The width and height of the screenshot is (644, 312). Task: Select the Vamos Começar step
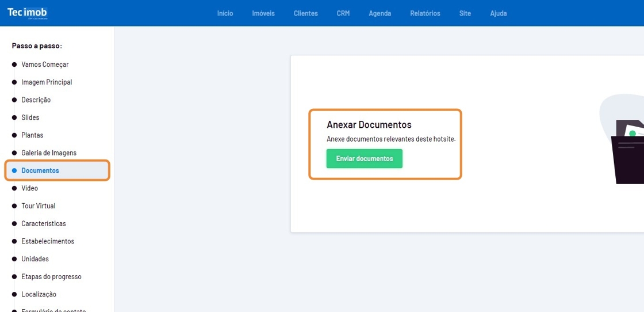click(x=45, y=64)
